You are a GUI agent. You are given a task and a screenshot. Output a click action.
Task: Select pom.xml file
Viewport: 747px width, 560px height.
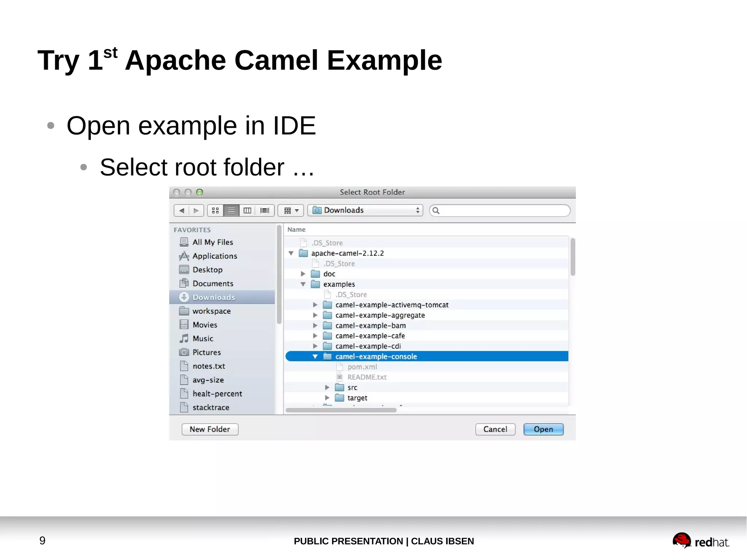click(x=426, y=367)
